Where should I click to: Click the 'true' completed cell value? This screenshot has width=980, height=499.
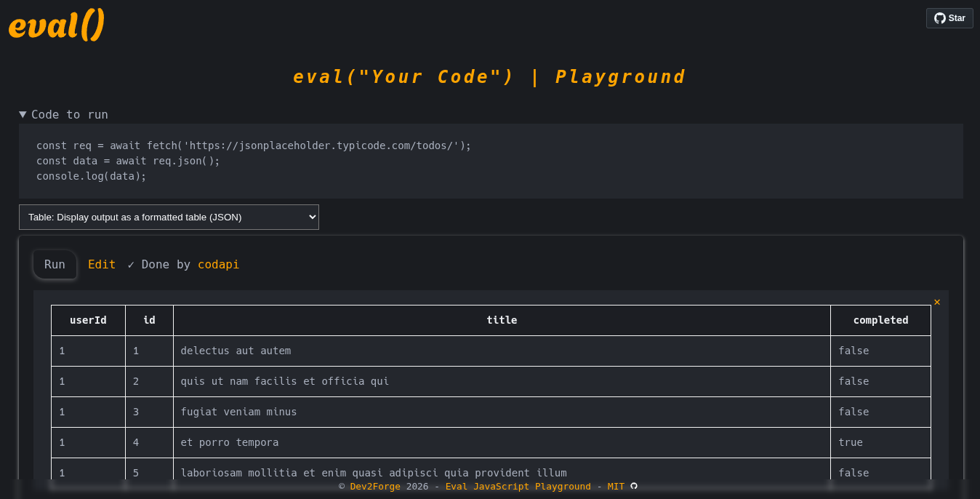851,442
